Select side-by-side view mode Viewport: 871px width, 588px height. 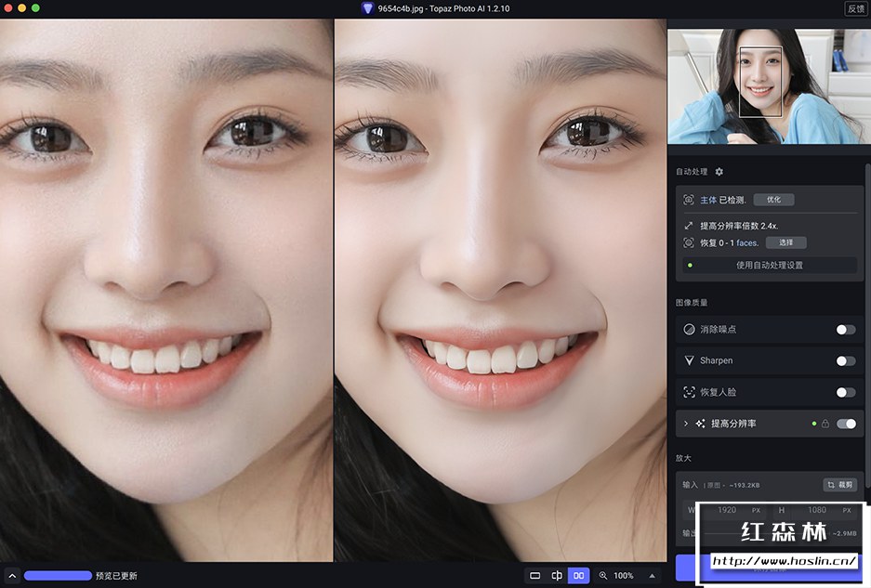tap(578, 576)
